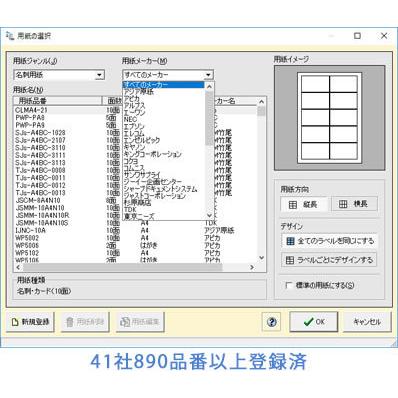398x398 pixels.
Task: Click down arrow of maker list scrollbar
Action: point(209,216)
